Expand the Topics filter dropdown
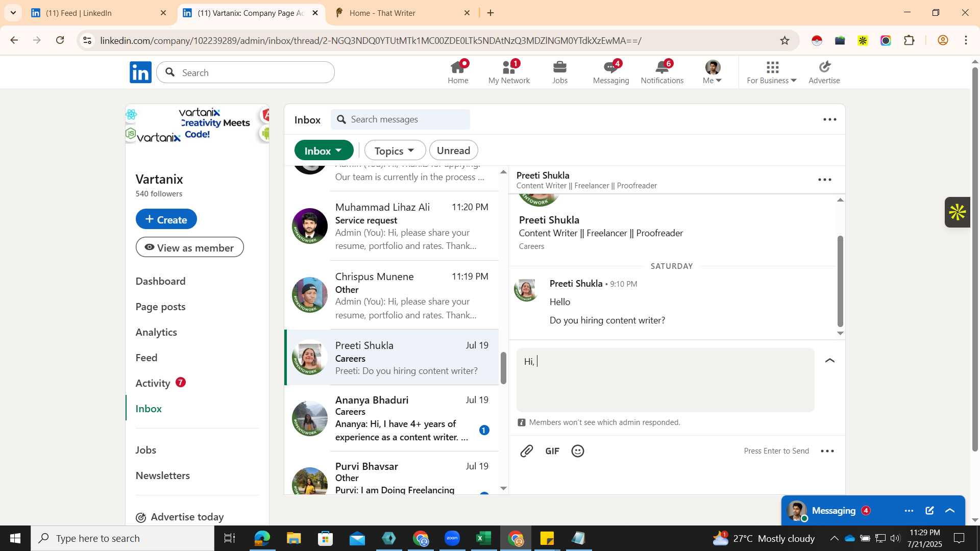The image size is (980, 551). tap(395, 151)
